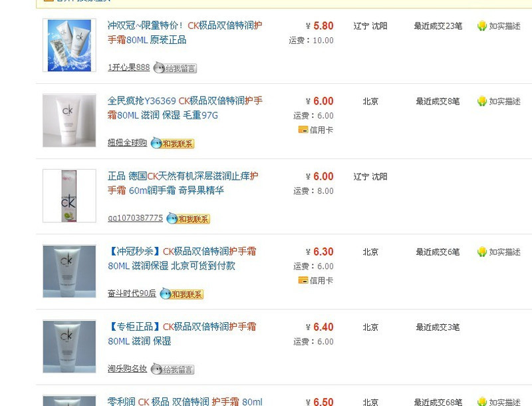Screen dimensions: 532x406
Task: Open the 零利润 CK 极品 listing title
Action: 185,401
